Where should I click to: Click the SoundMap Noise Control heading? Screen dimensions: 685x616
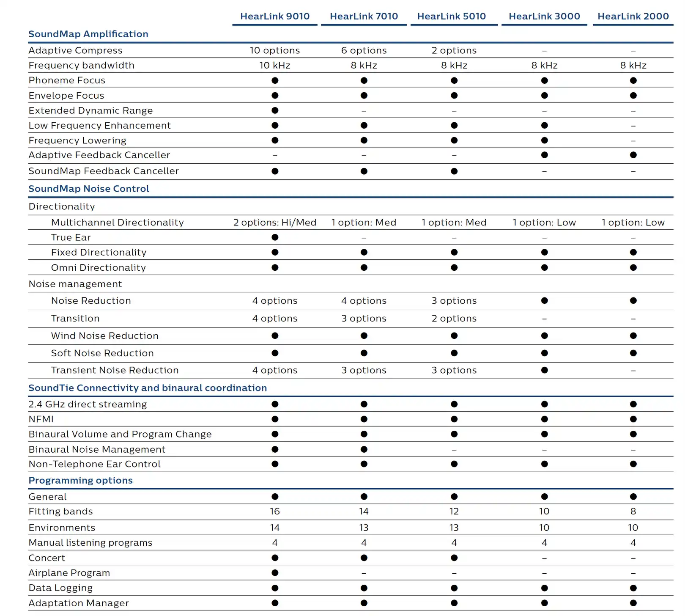(x=89, y=189)
